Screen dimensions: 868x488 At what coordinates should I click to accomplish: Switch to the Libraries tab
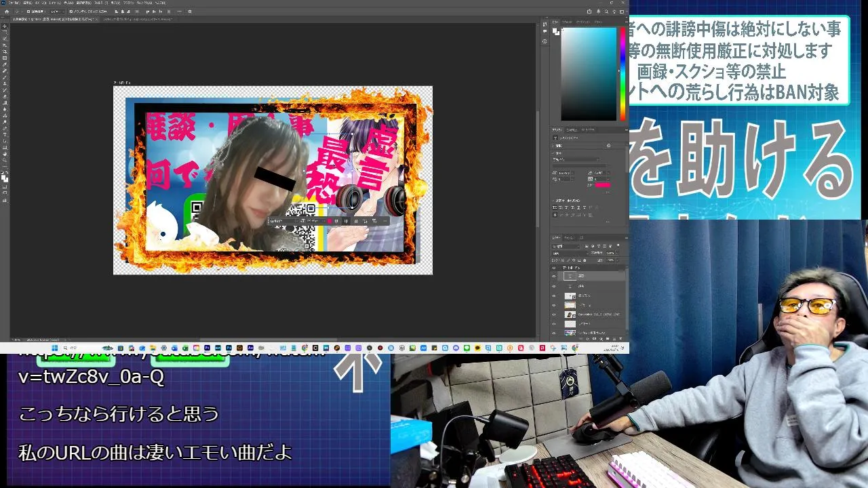click(x=588, y=129)
